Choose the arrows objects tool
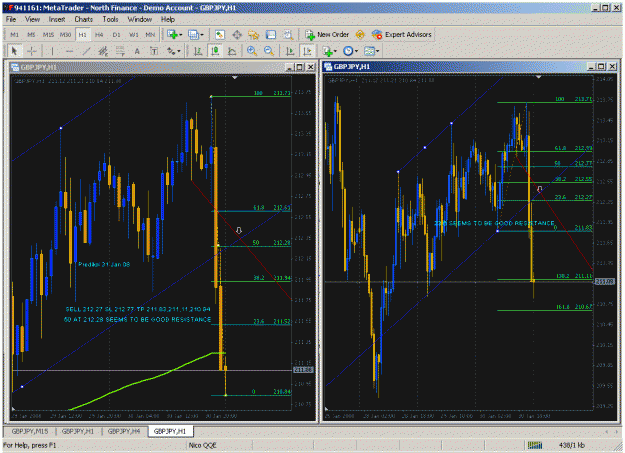This screenshot has height=453, width=625. tap(171, 51)
